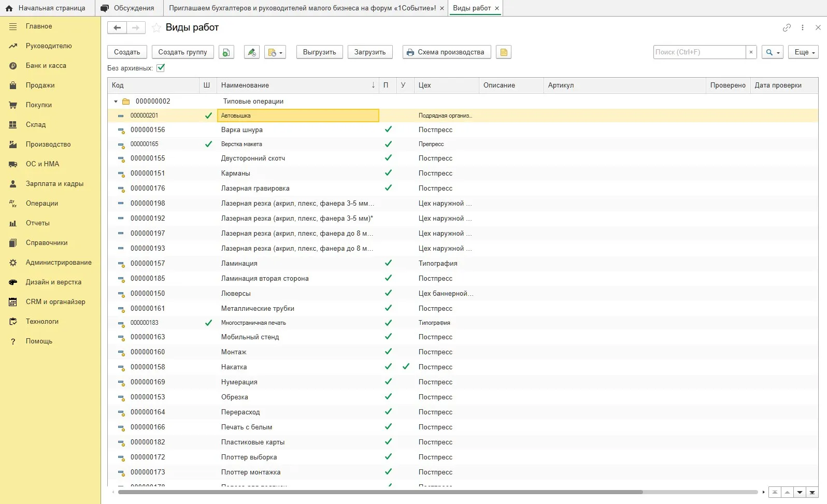Toggle the Ш checkmark for Автовышка
827x504 pixels.
[x=208, y=116]
